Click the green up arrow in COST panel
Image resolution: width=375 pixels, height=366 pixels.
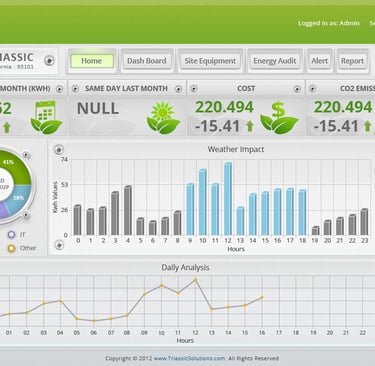tap(250, 126)
